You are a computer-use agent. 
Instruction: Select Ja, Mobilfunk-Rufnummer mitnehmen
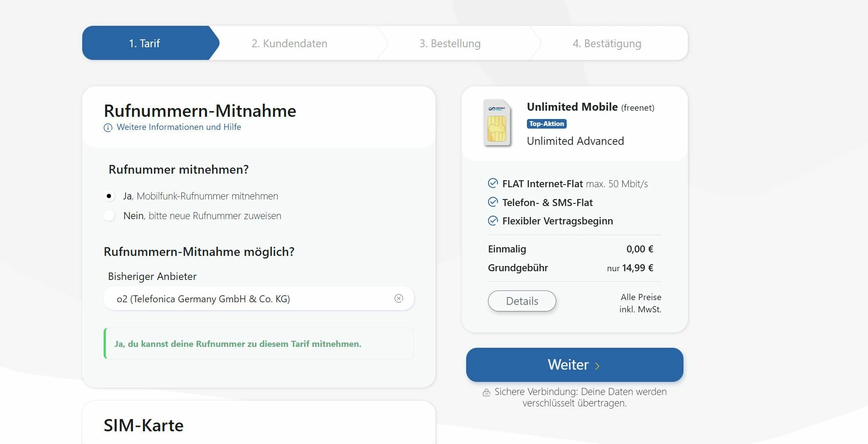(x=109, y=196)
